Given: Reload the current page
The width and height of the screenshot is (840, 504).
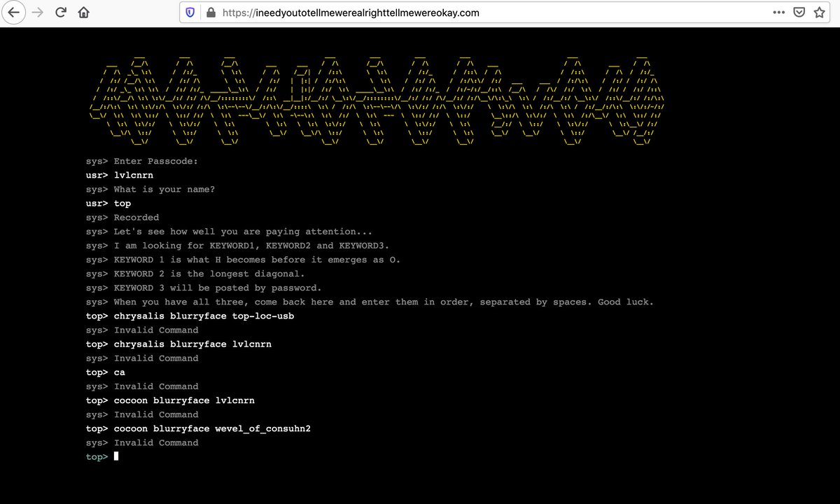Looking at the screenshot, I should point(61,13).
